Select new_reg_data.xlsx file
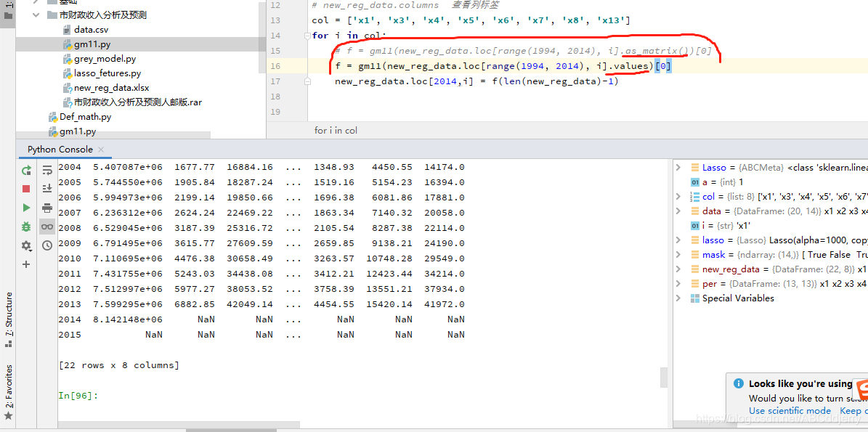Screen dimensions: 868x432 (111, 87)
